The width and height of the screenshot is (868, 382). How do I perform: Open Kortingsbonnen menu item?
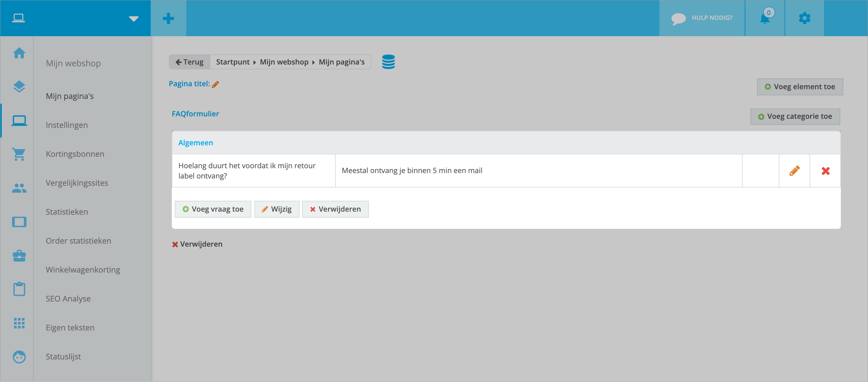click(x=75, y=154)
